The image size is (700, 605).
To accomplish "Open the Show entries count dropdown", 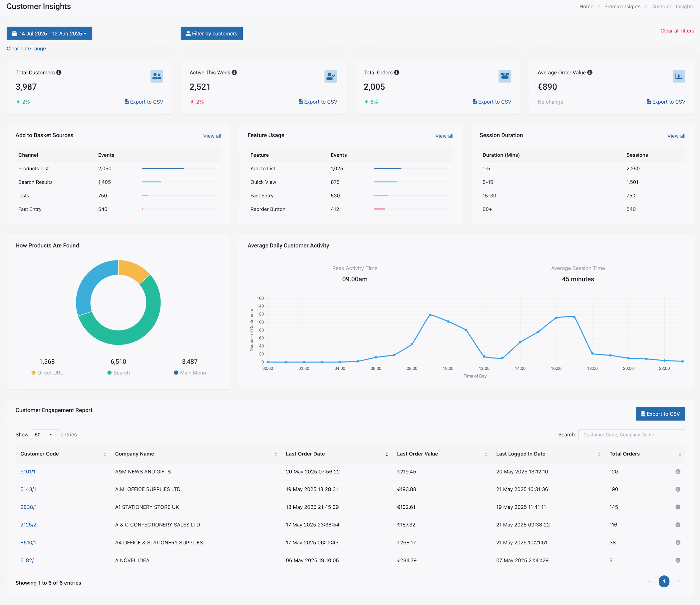I will (x=44, y=434).
